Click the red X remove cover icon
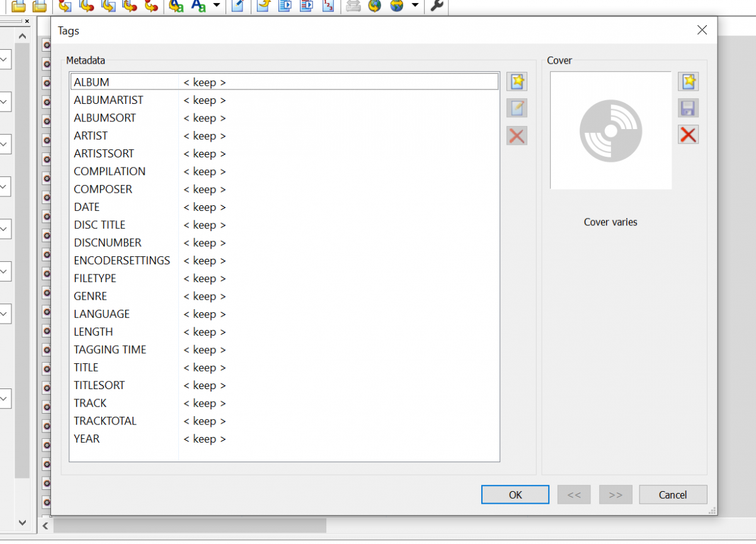The image size is (756, 544). coord(688,134)
